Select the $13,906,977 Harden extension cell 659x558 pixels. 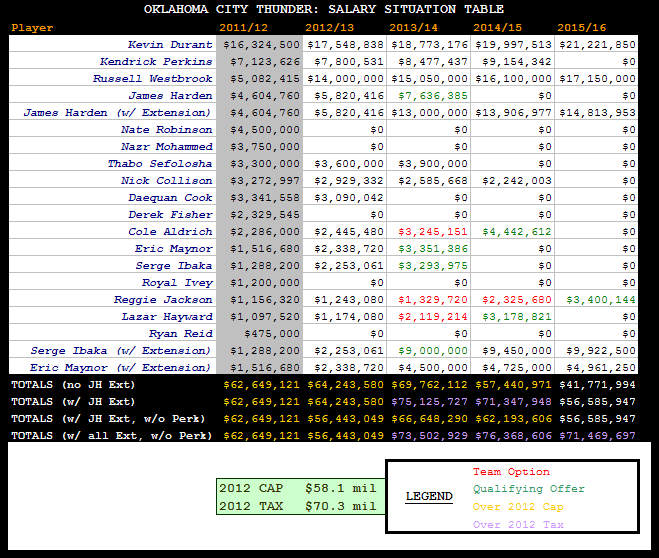click(x=513, y=113)
